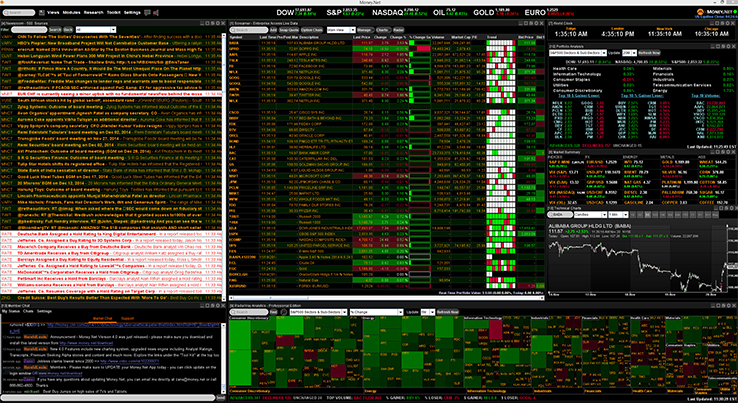Click the BABA symbol box in Technical Charts
Screen dimensions: 738x403
coord(560,215)
